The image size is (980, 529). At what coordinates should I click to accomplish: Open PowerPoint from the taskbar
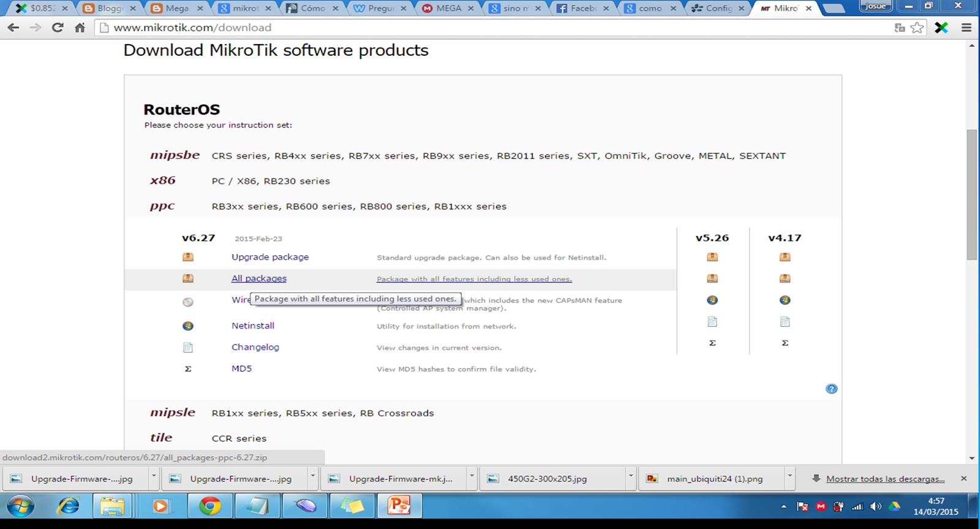pos(399,506)
